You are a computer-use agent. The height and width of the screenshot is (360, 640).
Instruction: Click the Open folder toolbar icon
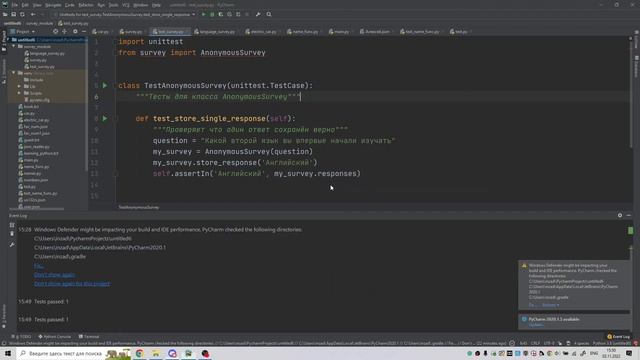(x=5, y=14)
